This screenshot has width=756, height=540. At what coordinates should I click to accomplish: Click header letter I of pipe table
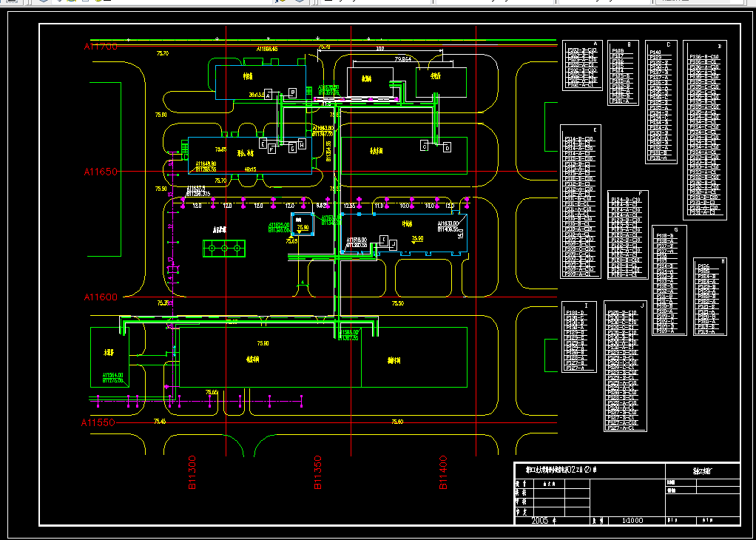coord(586,306)
